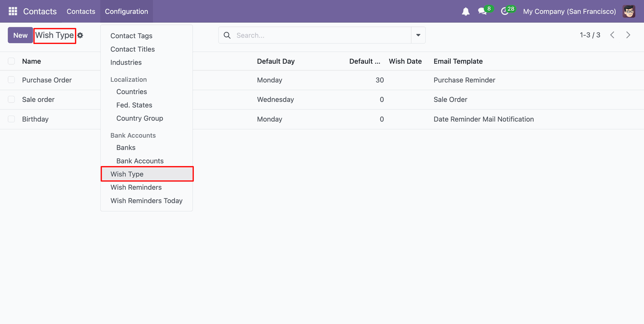This screenshot has width=644, height=324.
Task: Go to the previous page arrow
Action: pos(612,35)
